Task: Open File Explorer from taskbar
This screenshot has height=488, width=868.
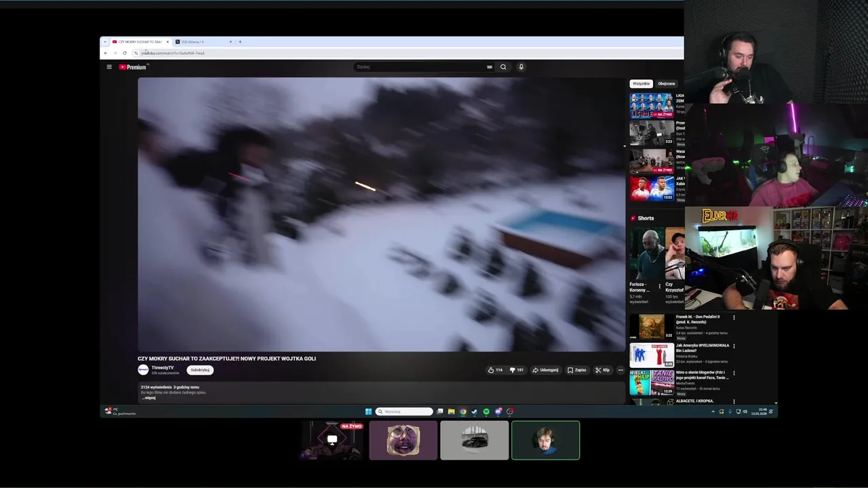Action: [451, 411]
